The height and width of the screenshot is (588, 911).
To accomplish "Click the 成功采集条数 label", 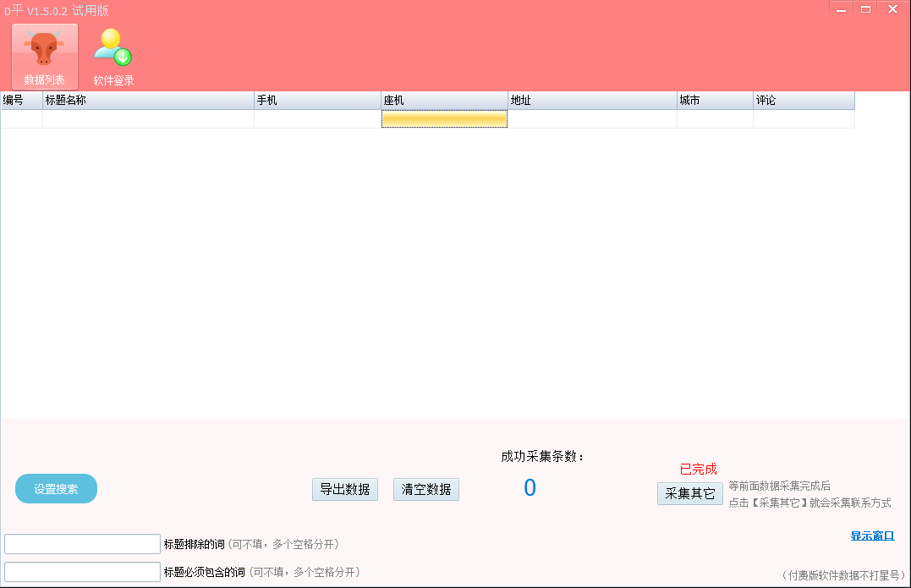I will 541,457.
